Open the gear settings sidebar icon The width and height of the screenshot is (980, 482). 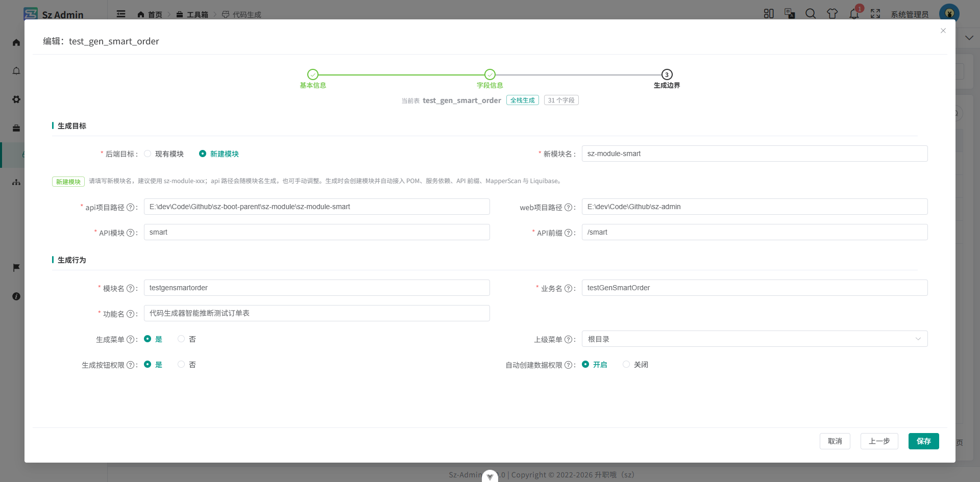tap(16, 99)
